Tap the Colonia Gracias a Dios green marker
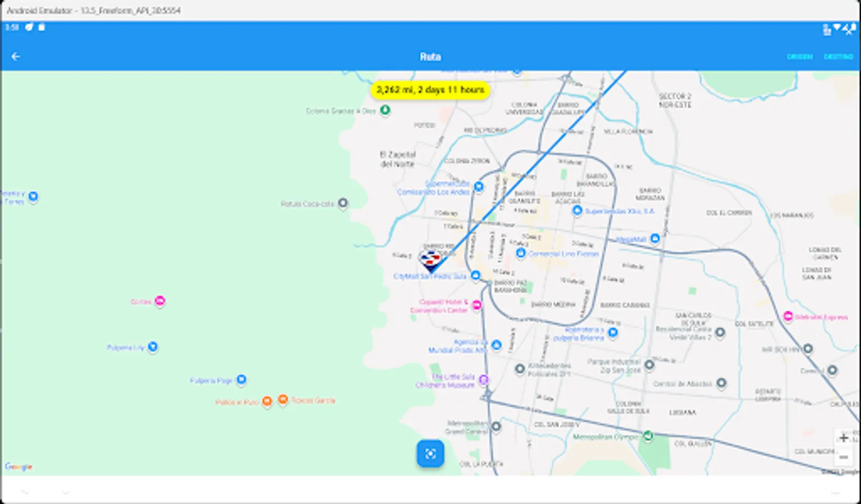This screenshot has height=504, width=861. [385, 110]
